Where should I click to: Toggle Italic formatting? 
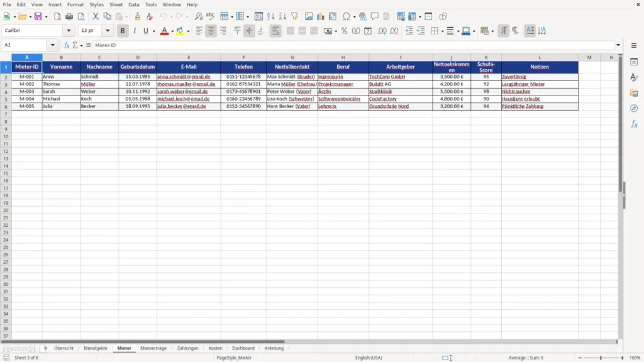point(135,31)
